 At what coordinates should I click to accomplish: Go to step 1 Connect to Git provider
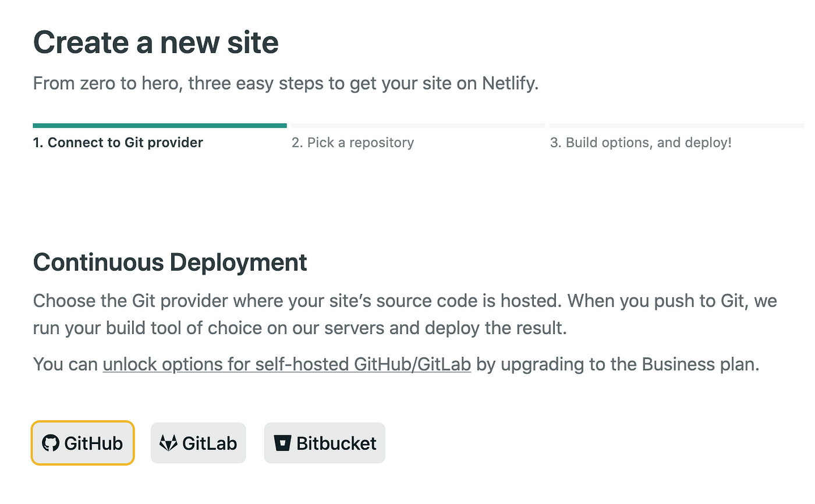118,143
